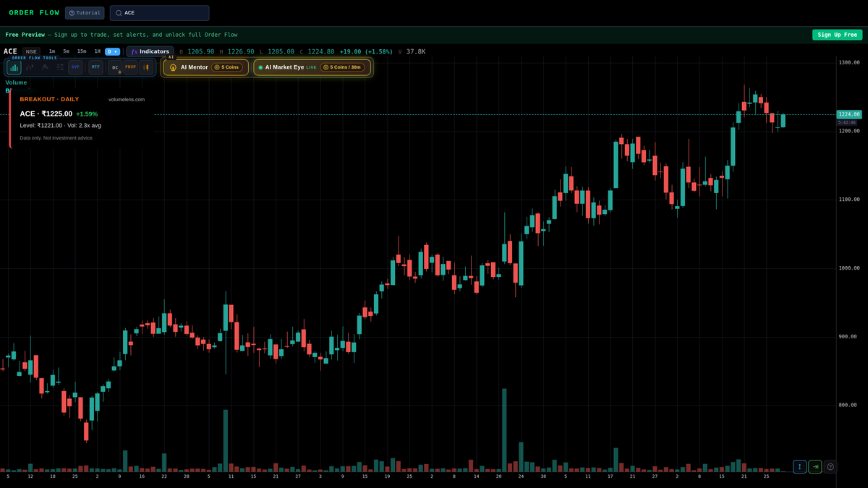This screenshot has height=488, width=868.
Task: Click the locked OC tool
Action: pos(115,67)
